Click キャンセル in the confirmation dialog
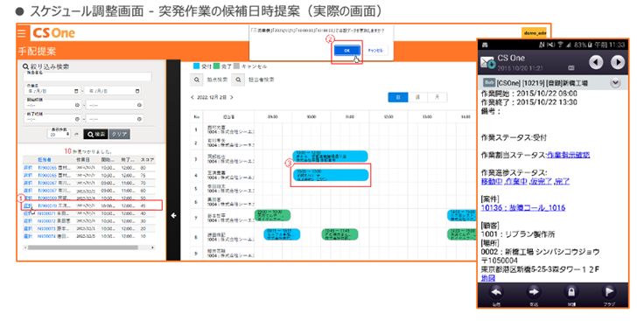The image size is (644, 321). point(375,50)
